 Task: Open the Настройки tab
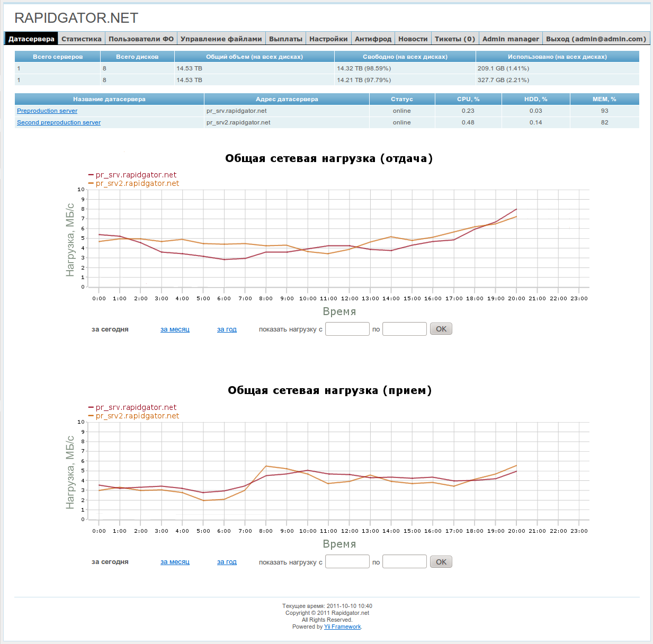pos(328,39)
